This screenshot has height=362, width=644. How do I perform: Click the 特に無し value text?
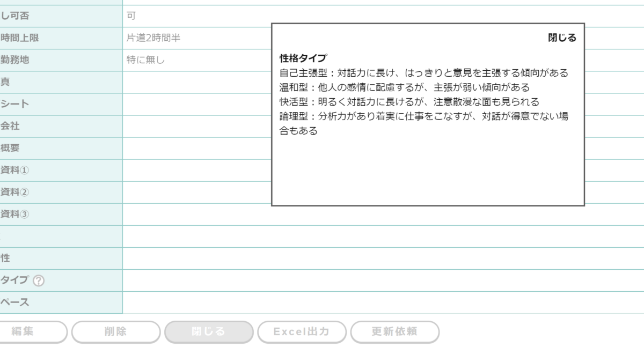145,60
